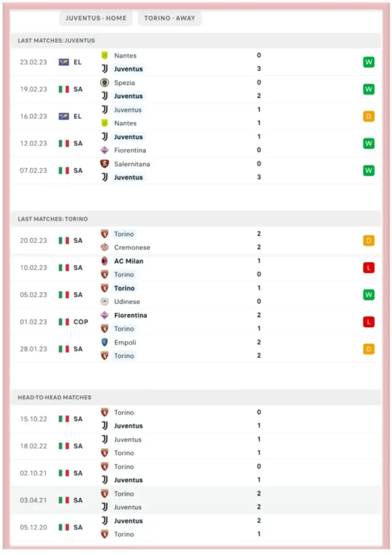Click the red L badge for Fiorentina vs Torino
Screen dimensions: 392x555
(368, 322)
